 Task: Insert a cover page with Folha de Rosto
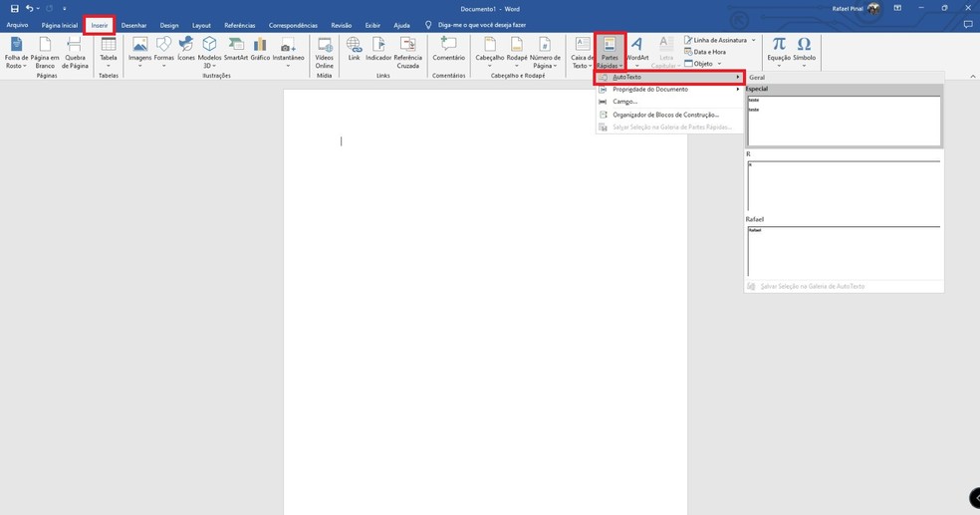(16, 53)
